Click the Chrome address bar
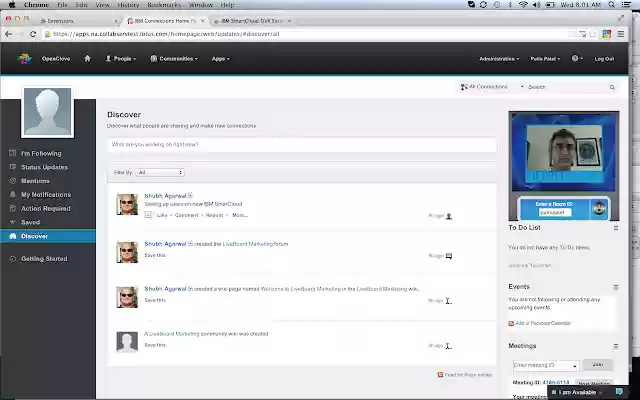The image size is (640, 400). tap(306, 34)
